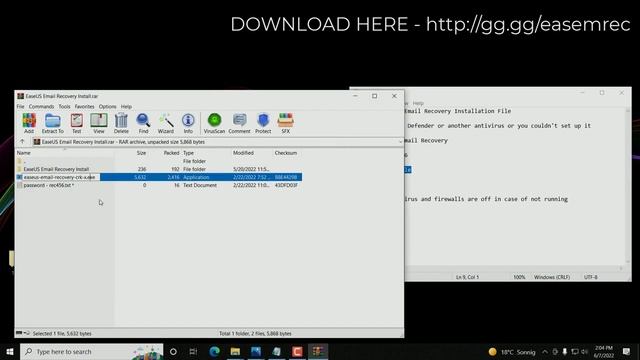Click the Add toolbar icon in WinRAR
This screenshot has height=360, width=640.
click(29, 123)
